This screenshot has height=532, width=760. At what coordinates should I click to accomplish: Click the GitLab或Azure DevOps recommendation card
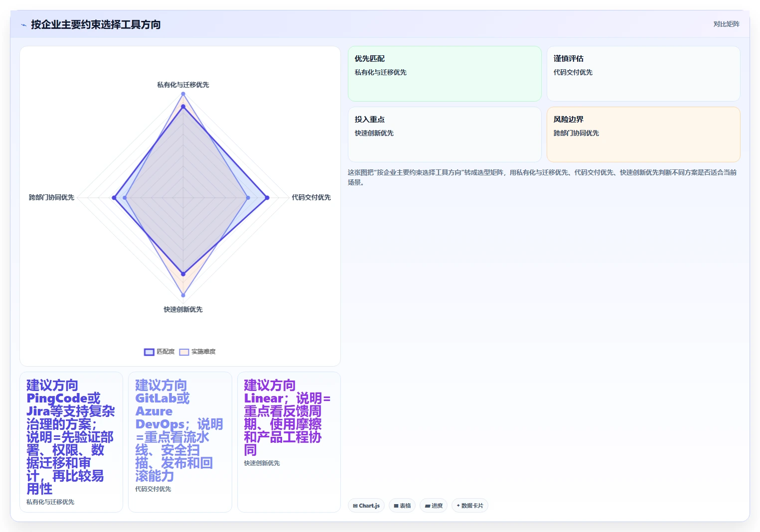point(180,442)
